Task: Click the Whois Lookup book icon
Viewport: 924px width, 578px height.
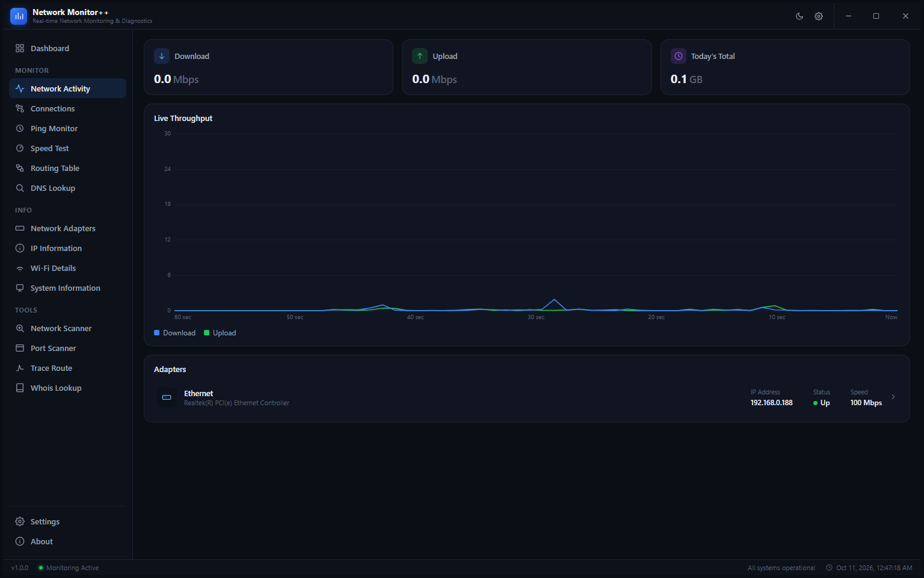Action: [20, 388]
